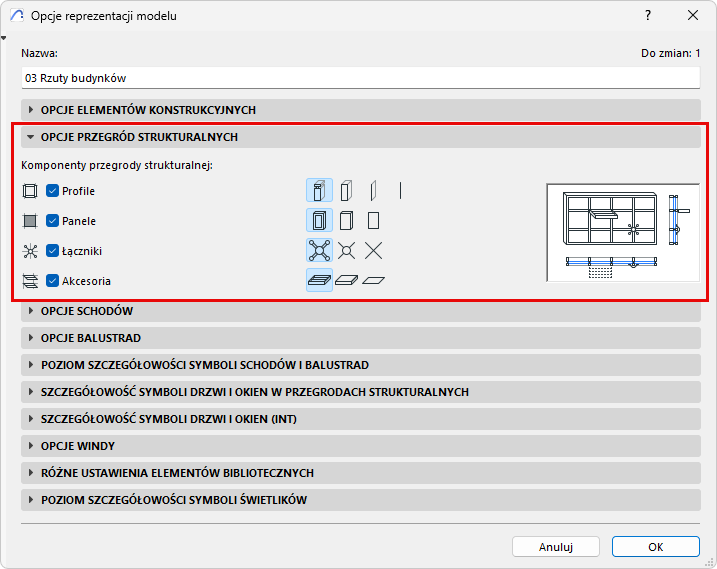Click the Anuluj button
717x569 pixels.
(556, 547)
